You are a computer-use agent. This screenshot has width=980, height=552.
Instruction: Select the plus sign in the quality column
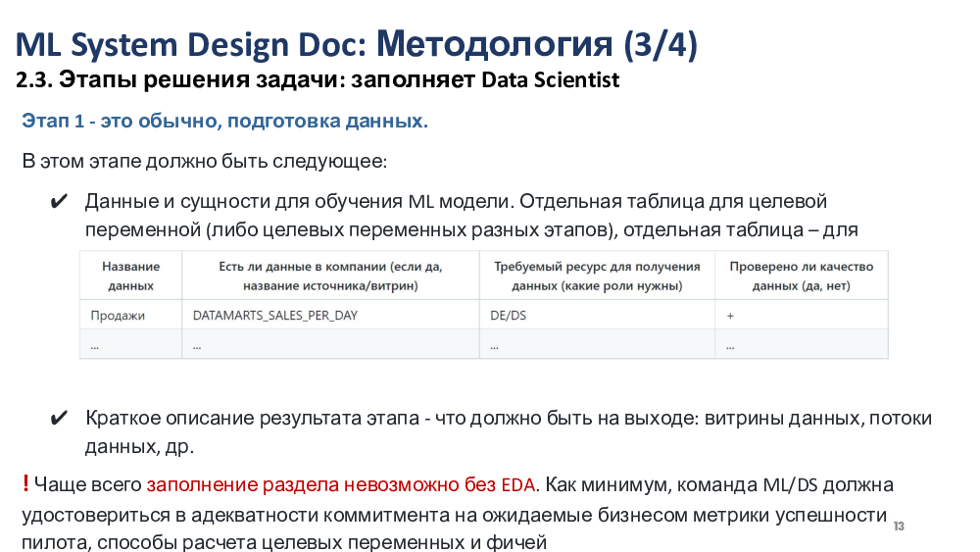(730, 316)
